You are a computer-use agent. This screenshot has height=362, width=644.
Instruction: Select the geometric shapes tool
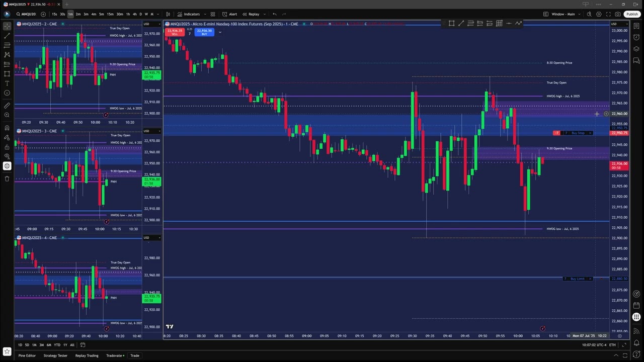(7, 74)
